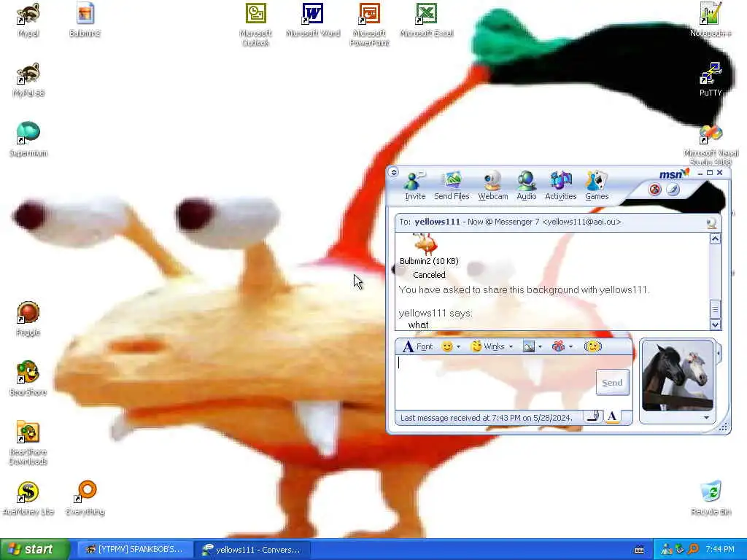Viewport: 747px width, 560px height.
Task: Click the horses display picture
Action: [678, 376]
